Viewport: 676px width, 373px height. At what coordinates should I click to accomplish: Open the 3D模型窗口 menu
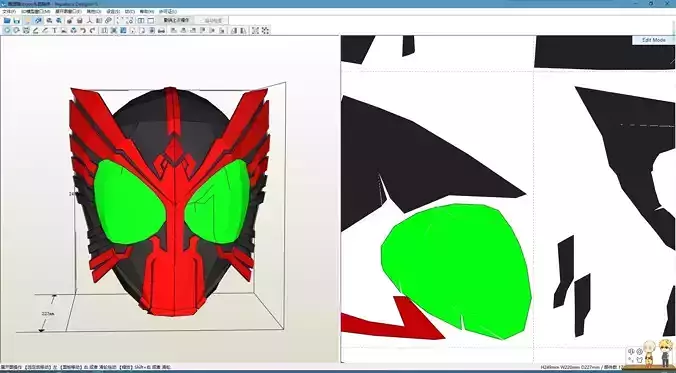[x=35, y=12]
